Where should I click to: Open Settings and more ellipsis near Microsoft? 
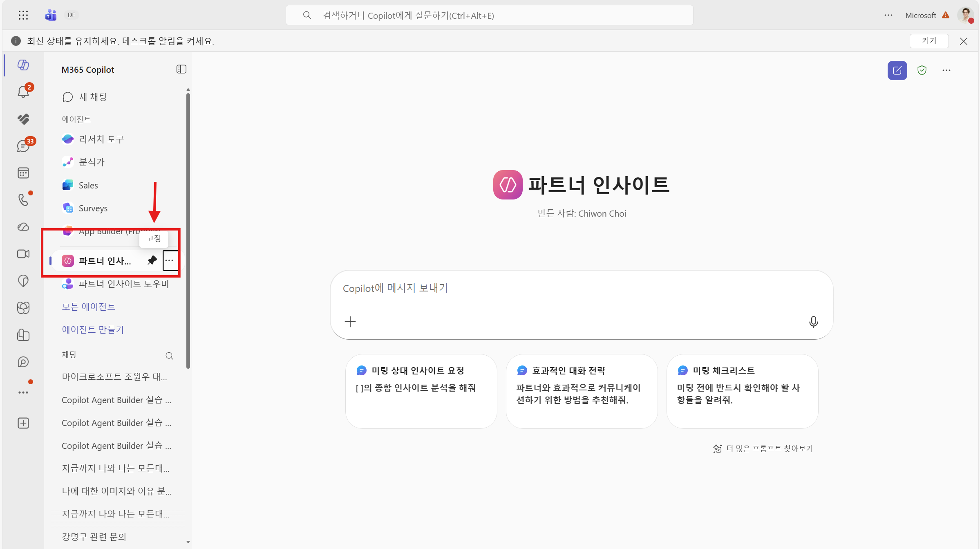coord(888,15)
